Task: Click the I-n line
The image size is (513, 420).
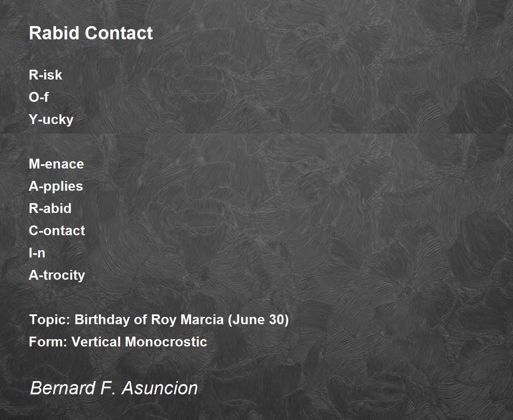Action: [x=37, y=253]
